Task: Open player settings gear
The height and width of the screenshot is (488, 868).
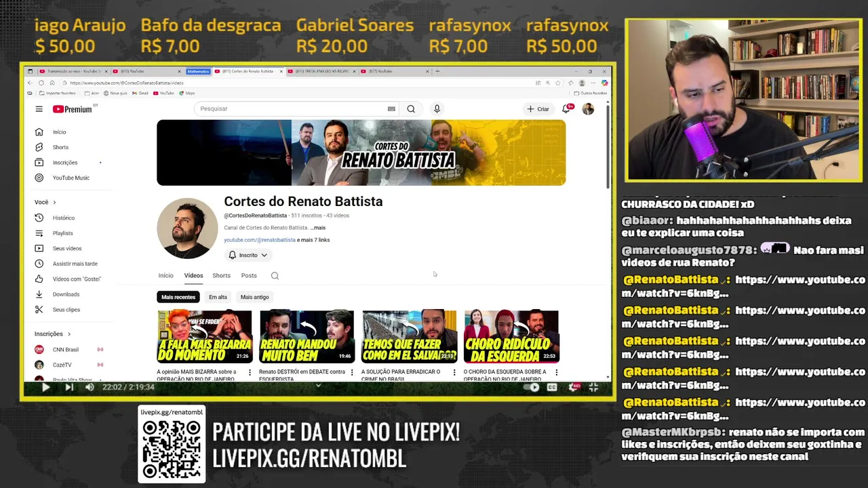Action: [x=574, y=387]
